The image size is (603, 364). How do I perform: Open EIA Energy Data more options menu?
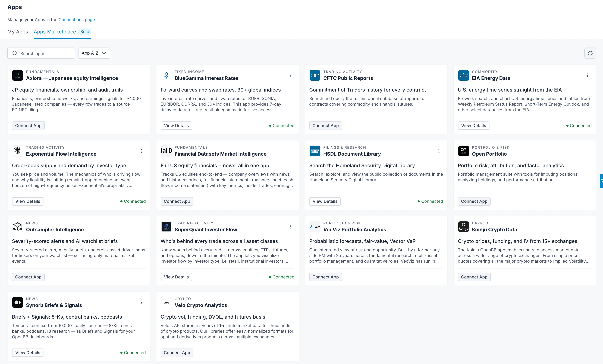tap(587, 75)
